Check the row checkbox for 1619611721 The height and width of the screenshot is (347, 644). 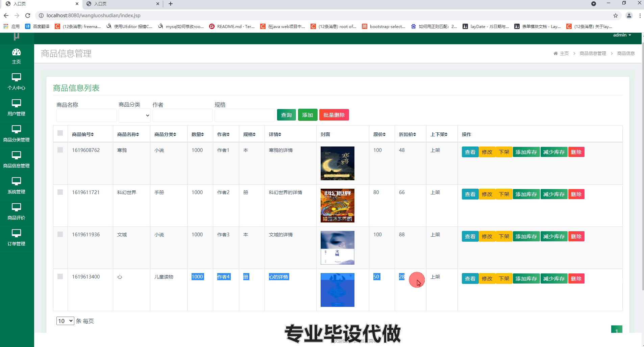[60, 192]
